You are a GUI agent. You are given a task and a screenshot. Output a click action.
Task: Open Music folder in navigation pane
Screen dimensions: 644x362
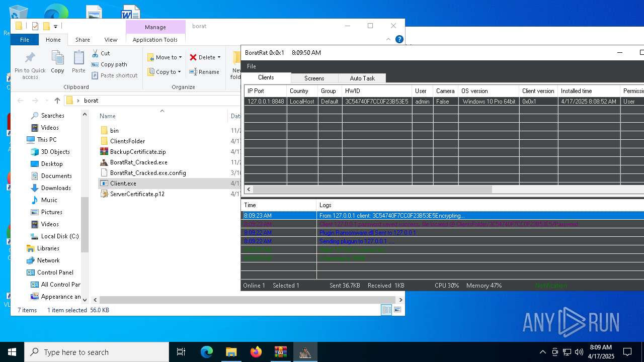click(x=44, y=200)
